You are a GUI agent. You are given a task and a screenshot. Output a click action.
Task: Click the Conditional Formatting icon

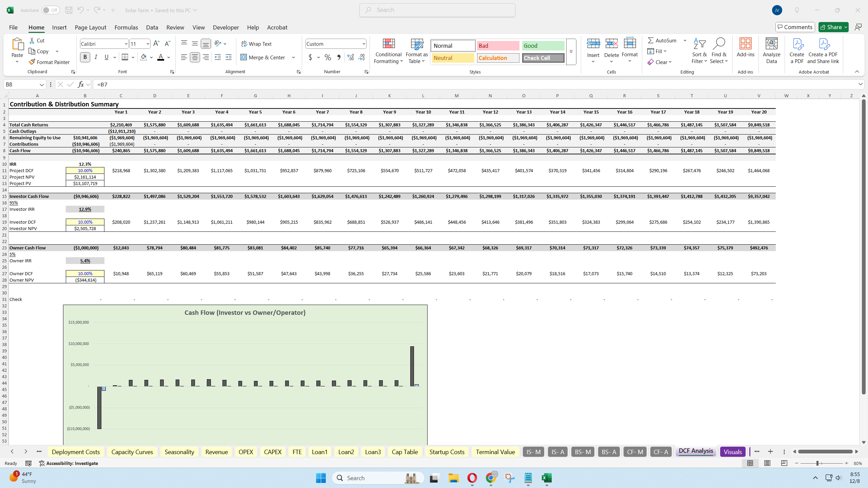(389, 44)
